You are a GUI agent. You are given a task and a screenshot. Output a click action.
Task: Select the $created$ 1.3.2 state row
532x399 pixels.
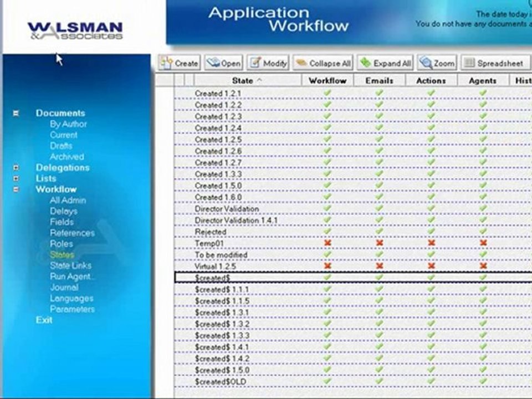(353, 324)
